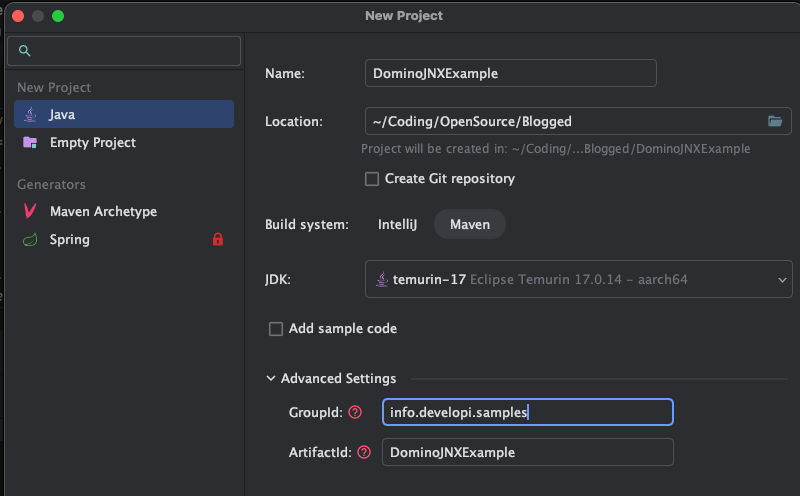800x496 pixels.
Task: Click the Spring leaf icon
Action: (x=30, y=239)
